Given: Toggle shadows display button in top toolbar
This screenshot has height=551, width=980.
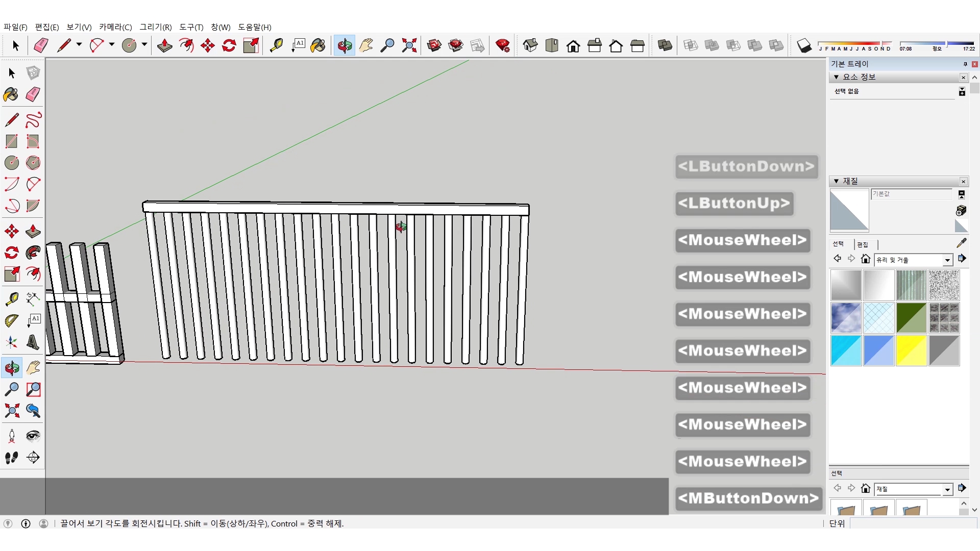Looking at the screenshot, I should (x=804, y=46).
